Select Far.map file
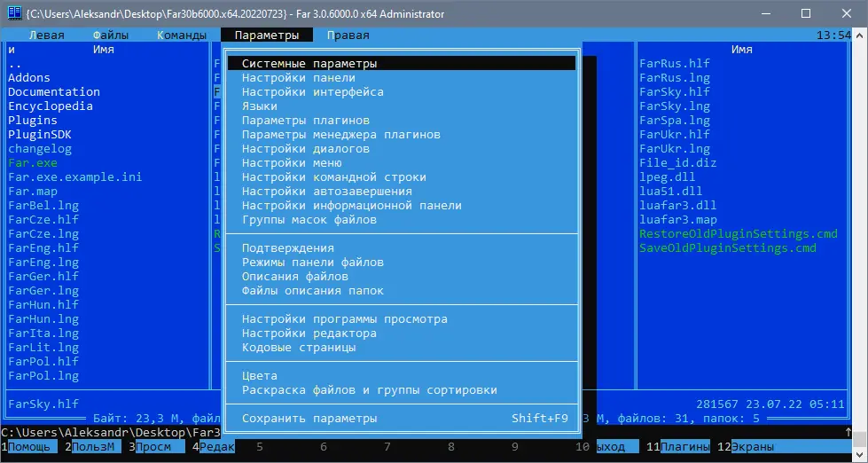Screen dimensions: 868x463 (x=33, y=192)
